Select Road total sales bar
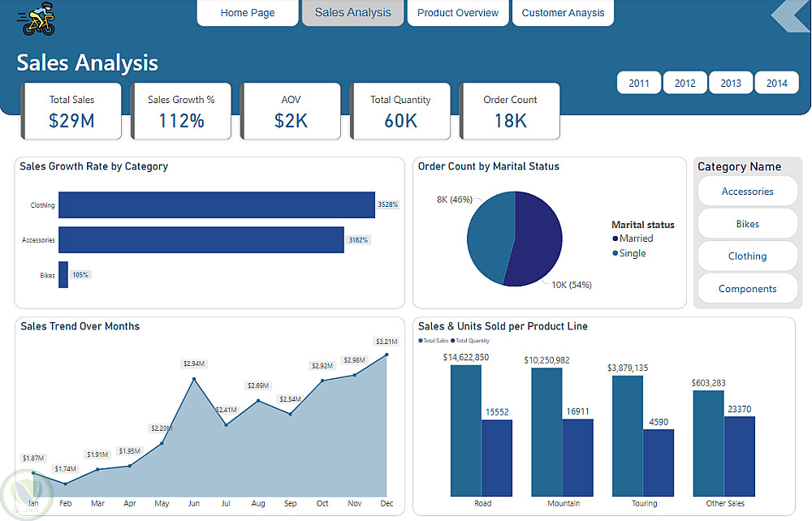This screenshot has height=521, width=812. (x=466, y=430)
